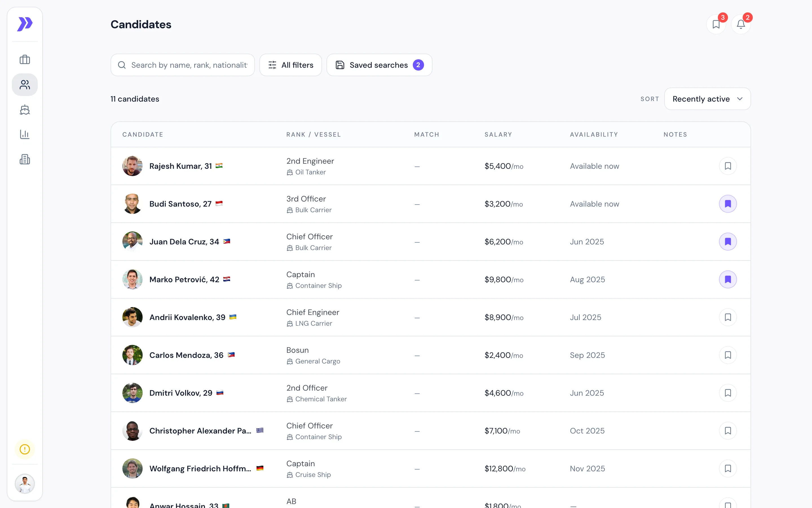Remove bookmark from Marko Petrović
This screenshot has width=812, height=508.
728,279
